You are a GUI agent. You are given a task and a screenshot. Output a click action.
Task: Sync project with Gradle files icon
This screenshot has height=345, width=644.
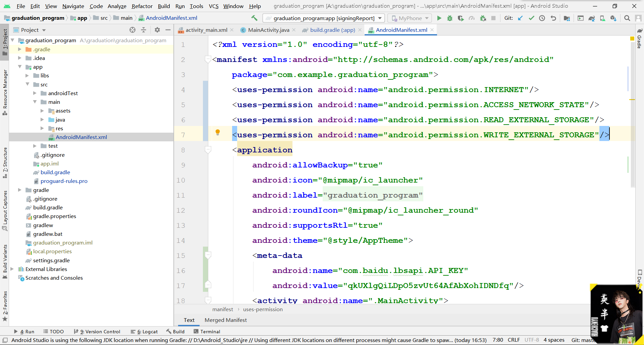click(x=592, y=18)
